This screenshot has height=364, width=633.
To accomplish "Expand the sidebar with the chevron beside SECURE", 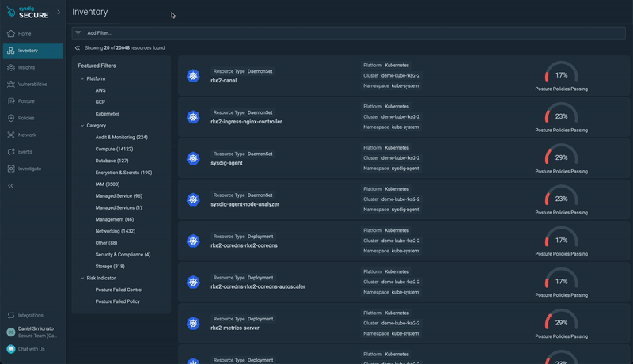I will (x=59, y=12).
